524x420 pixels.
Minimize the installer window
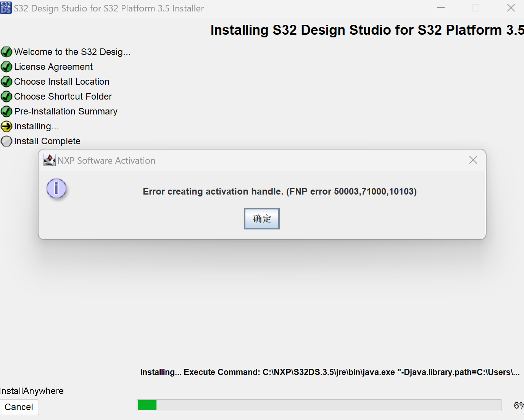[x=440, y=8]
